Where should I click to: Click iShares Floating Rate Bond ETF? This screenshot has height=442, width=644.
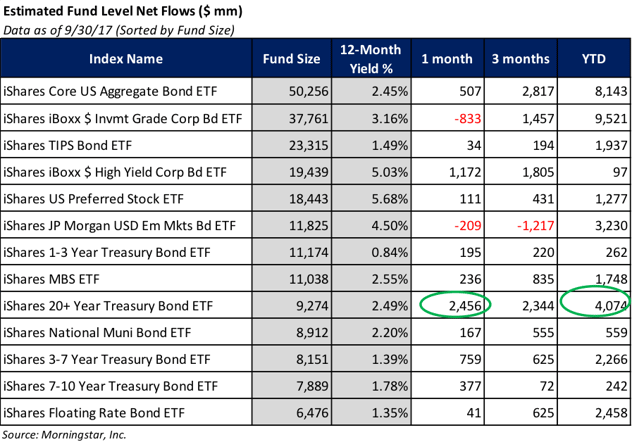click(x=94, y=413)
